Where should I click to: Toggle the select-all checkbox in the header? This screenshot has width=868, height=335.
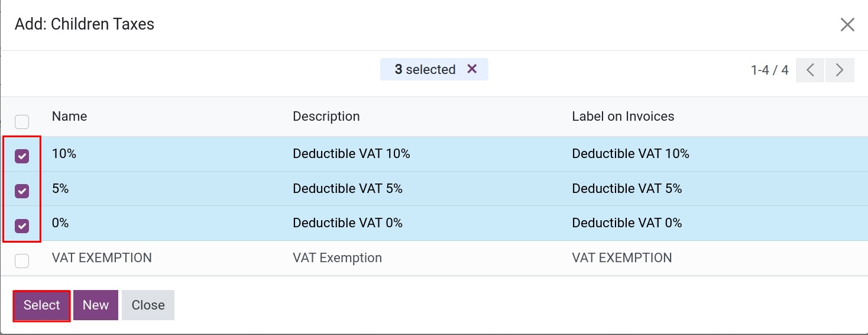[x=22, y=122]
